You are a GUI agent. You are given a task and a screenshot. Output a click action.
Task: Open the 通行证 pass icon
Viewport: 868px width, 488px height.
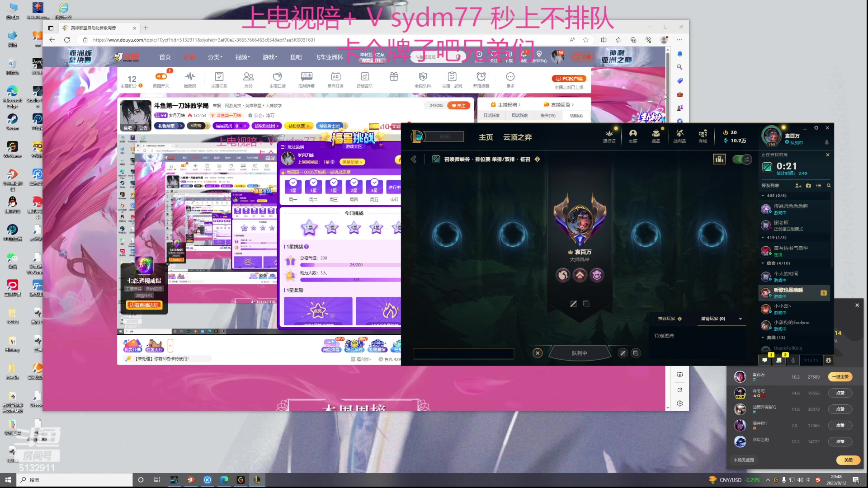609,134
